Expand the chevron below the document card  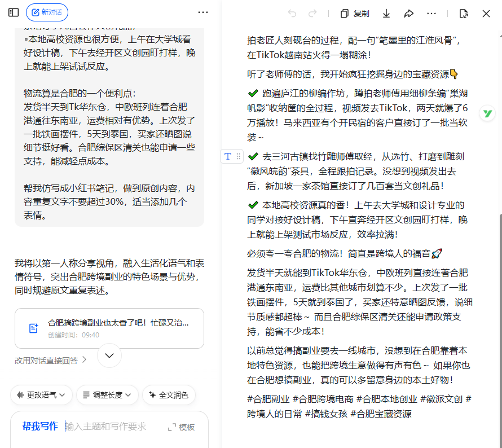pyautogui.click(x=109, y=355)
